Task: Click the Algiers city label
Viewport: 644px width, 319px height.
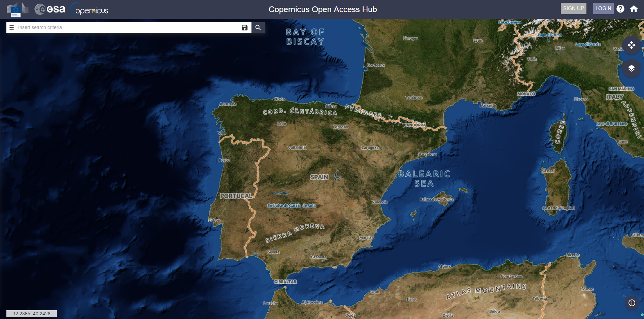Action: pyautogui.click(x=444, y=266)
